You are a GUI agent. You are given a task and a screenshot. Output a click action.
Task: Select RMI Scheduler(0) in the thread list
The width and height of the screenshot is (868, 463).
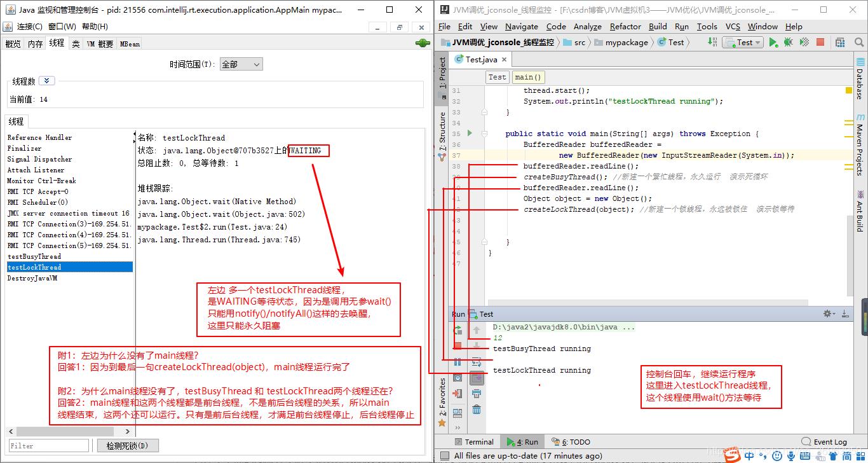click(69, 202)
